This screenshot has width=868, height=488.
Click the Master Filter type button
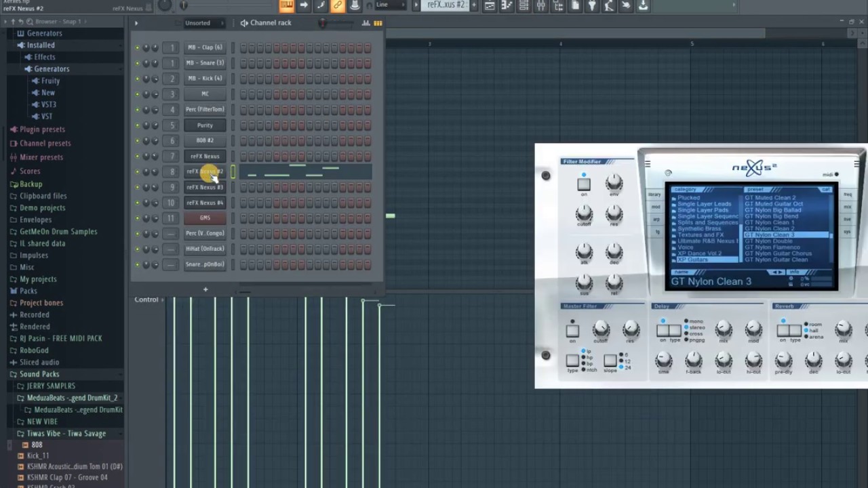pos(572,360)
